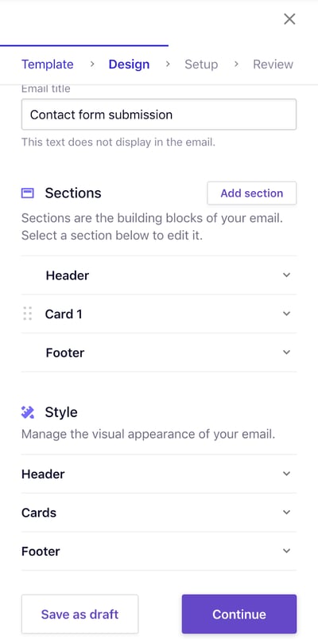Save the email as draft
The image size is (318, 644).
coord(79,614)
